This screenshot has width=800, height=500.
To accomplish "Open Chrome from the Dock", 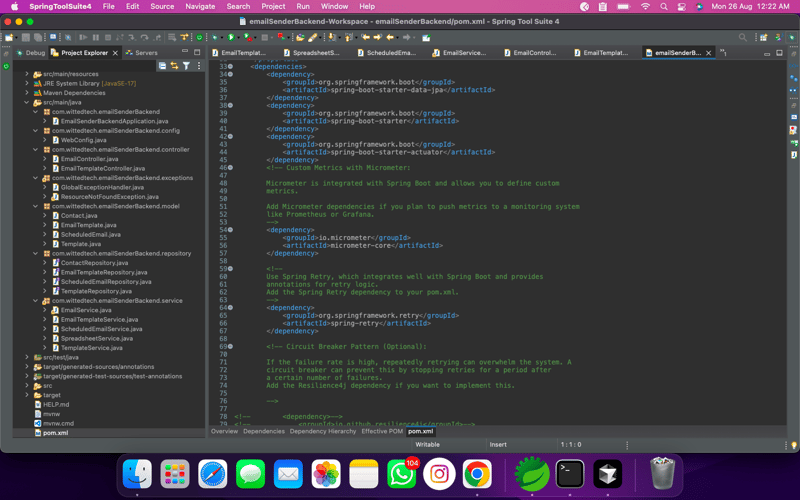I will (x=477, y=474).
